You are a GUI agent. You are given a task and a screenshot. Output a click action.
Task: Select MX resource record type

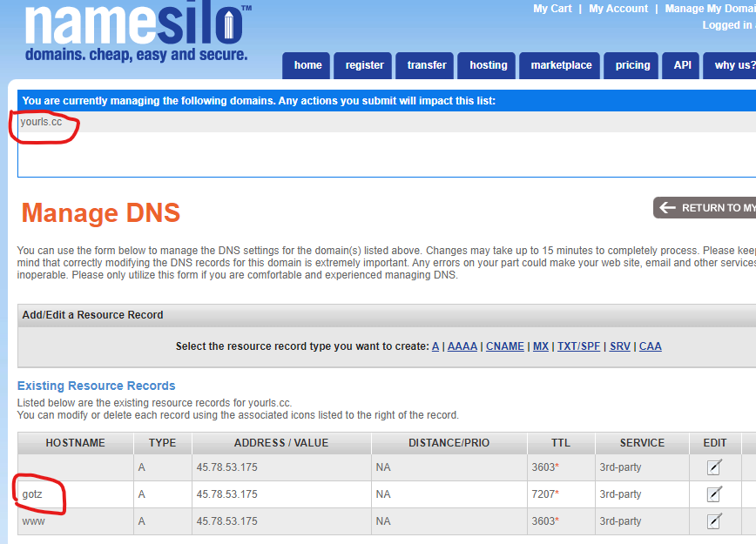point(541,346)
